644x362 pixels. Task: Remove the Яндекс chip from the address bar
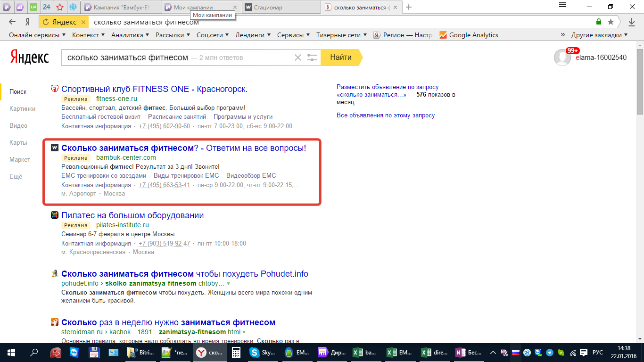(x=83, y=22)
